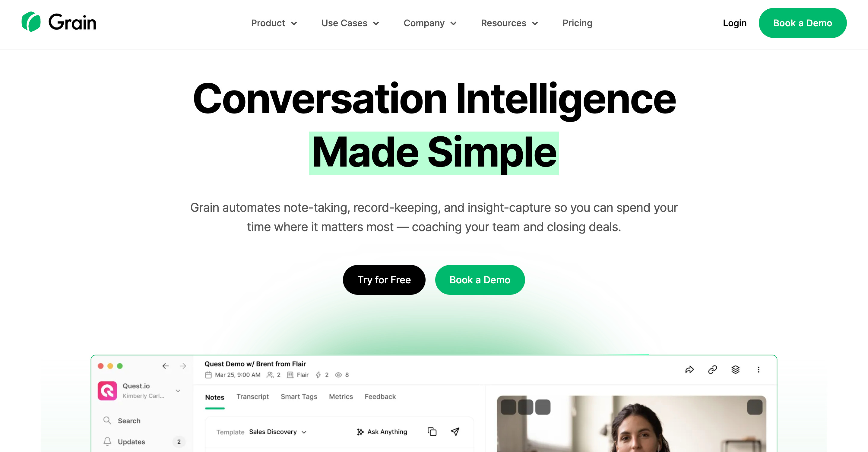Screen dimensions: 868x452
Task: Click the paper plane send icon
Action: 455,432
